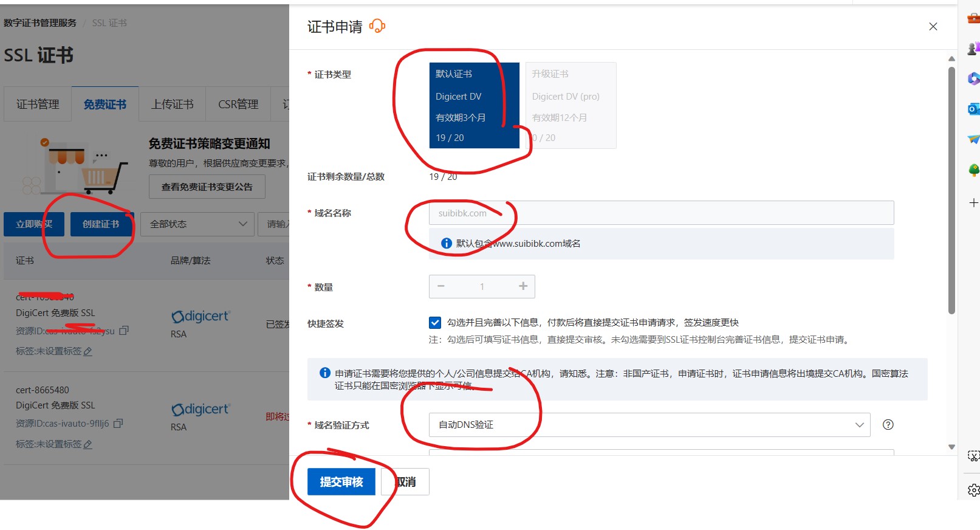This screenshot has height=530, width=980.
Task: Open the 自动DNS验证 dropdown
Action: 649,425
